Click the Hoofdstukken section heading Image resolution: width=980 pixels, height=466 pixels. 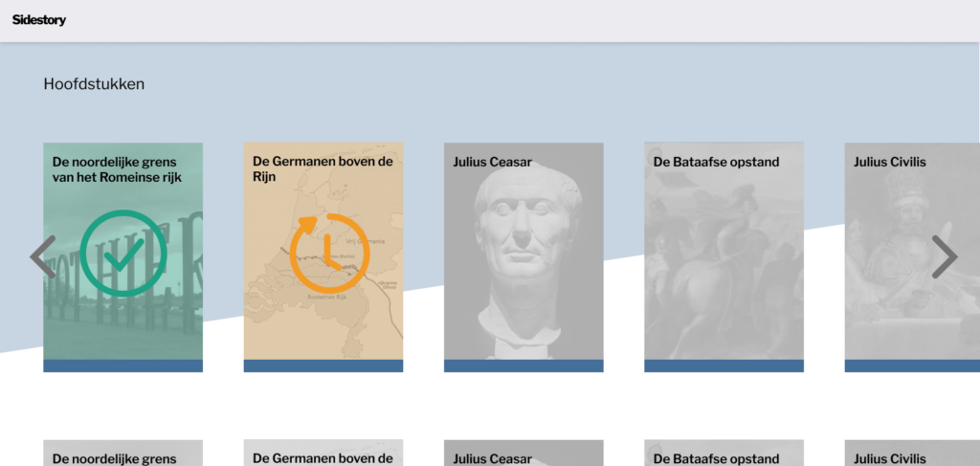tap(94, 84)
